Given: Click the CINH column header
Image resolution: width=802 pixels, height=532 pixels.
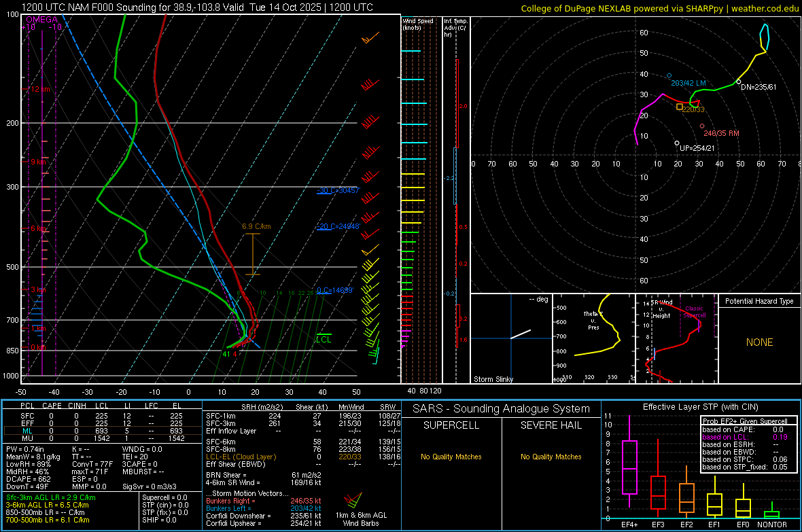Looking at the screenshot, I should pos(77,406).
